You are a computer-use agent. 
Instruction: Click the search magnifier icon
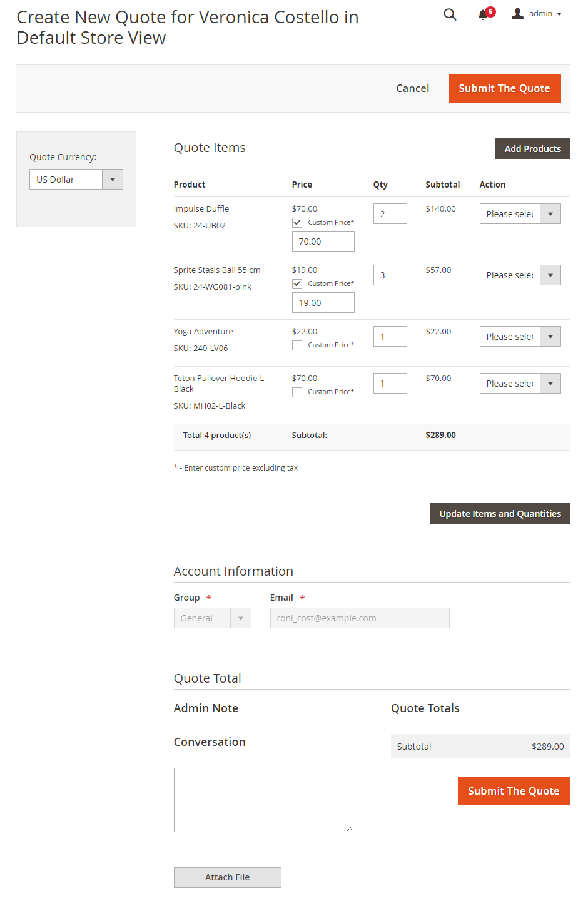(450, 14)
